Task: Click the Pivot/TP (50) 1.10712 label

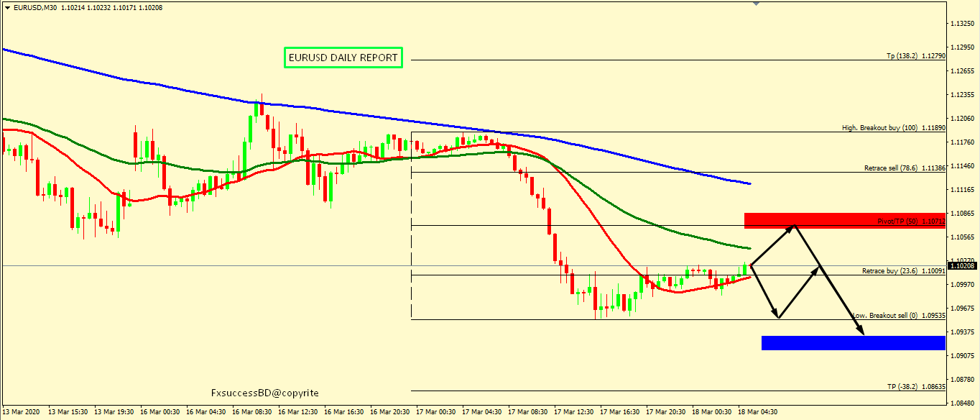Action: [907, 221]
